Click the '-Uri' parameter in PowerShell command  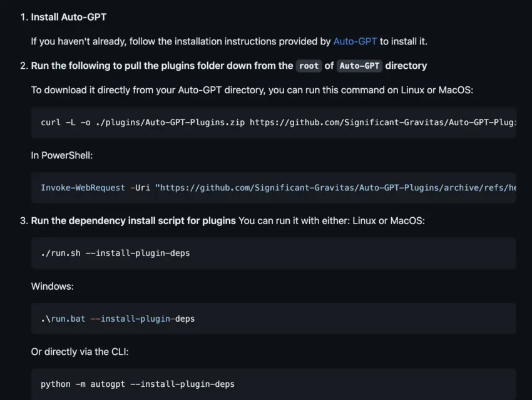click(x=140, y=188)
